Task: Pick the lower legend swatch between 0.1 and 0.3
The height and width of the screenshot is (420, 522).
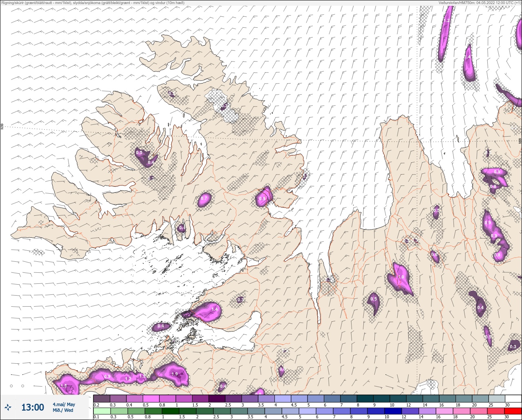Action: coord(102,411)
